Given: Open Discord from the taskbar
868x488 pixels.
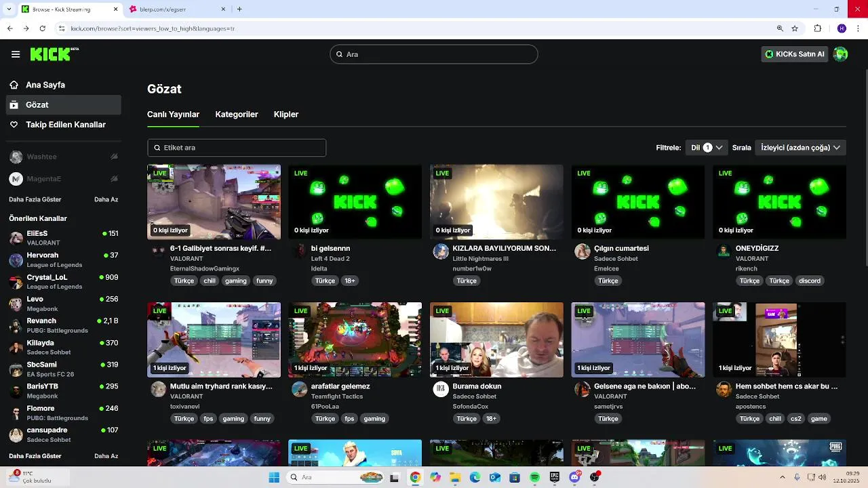Looking at the screenshot, I should 575,477.
